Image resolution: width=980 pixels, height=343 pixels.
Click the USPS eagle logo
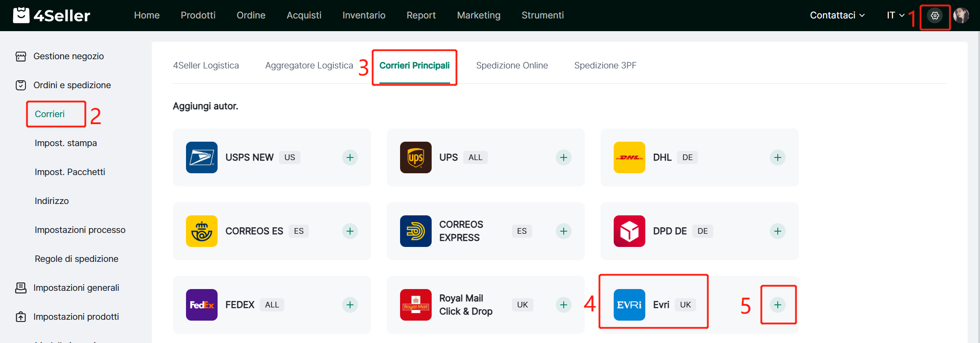pos(202,157)
